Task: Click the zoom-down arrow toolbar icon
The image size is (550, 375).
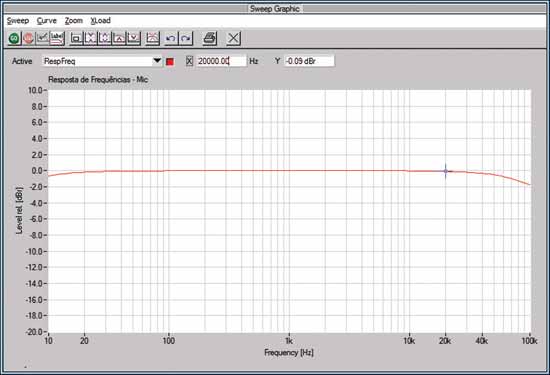Action: point(134,38)
